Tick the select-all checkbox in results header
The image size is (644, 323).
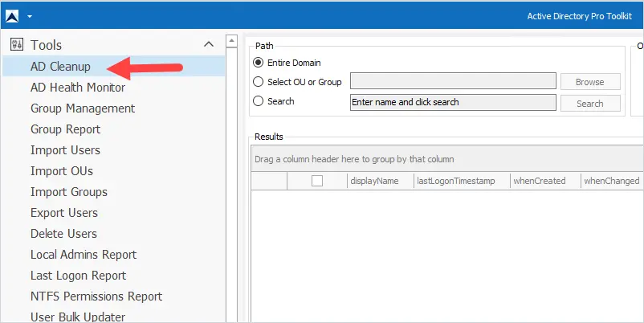tap(317, 181)
